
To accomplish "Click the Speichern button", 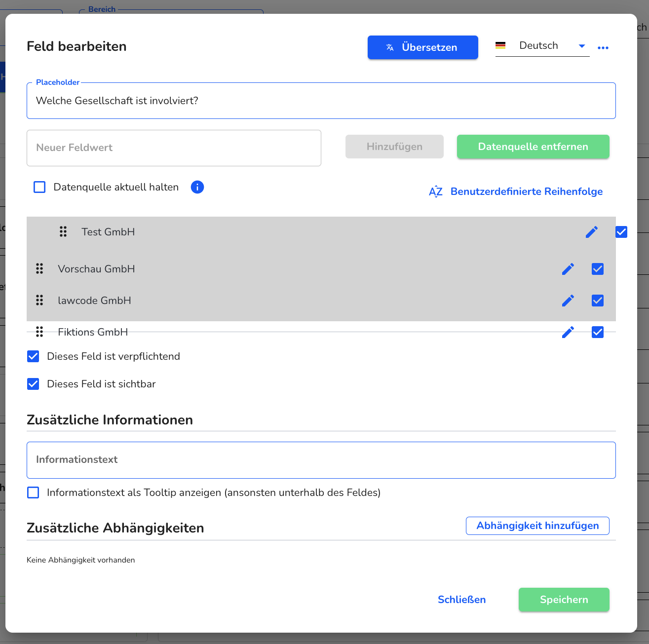I will pyautogui.click(x=564, y=600).
